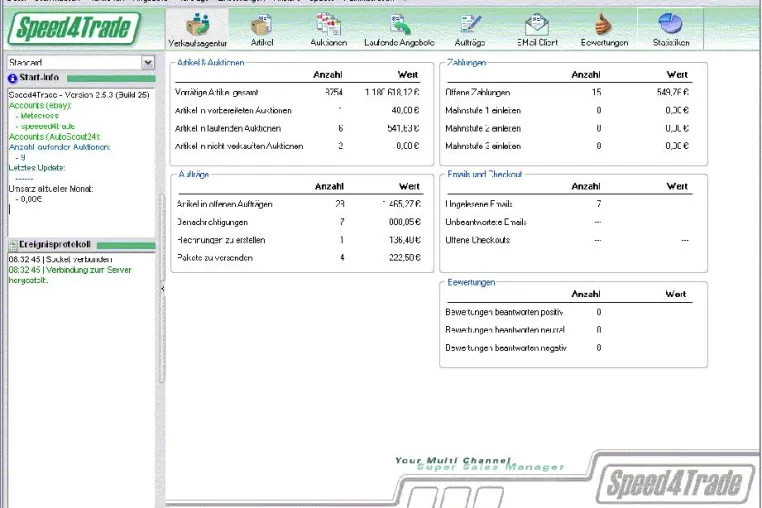The image size is (762, 508).
Task: Select the Offene Checkouts row
Action: [x=567, y=240]
